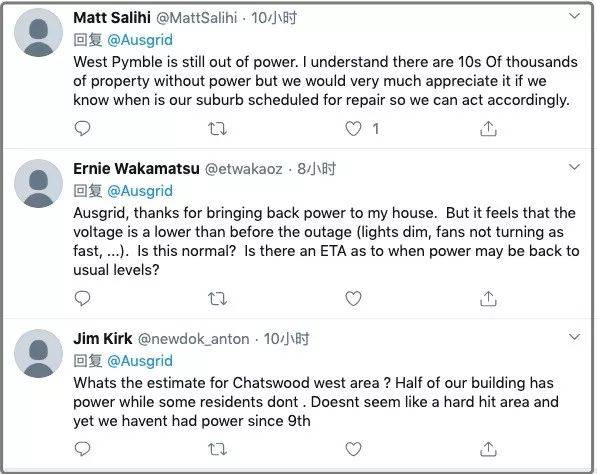Image resolution: width=597 pixels, height=474 pixels.
Task: Retweet Jim Kirk's Chatswood tweet
Action: pos(218,450)
